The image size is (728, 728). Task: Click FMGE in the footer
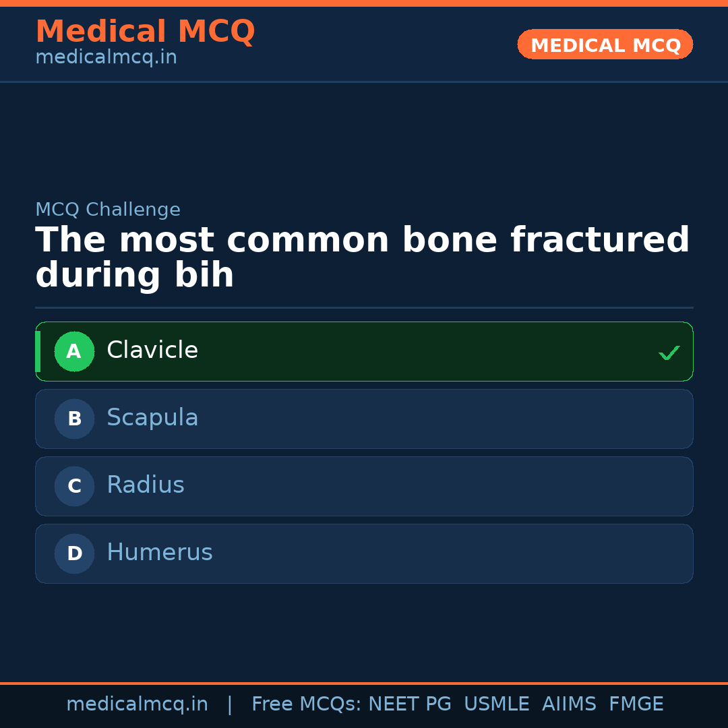coord(636,704)
